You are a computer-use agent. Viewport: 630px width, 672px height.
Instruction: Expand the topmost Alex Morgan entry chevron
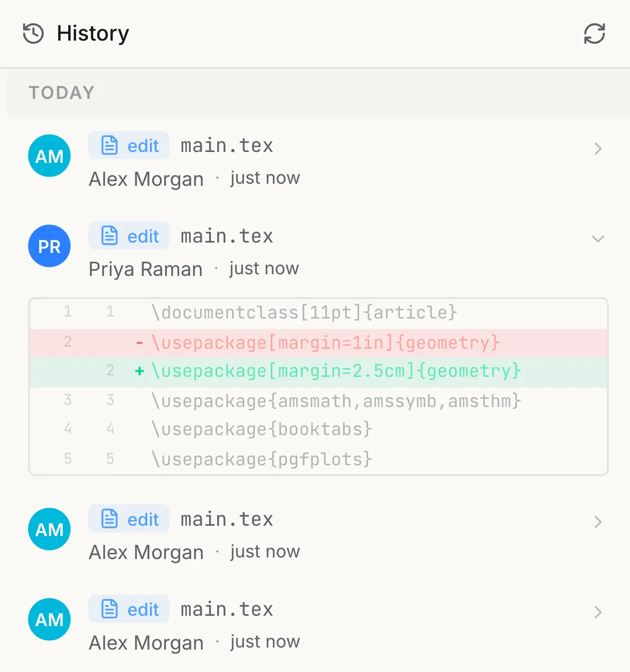pos(598,149)
